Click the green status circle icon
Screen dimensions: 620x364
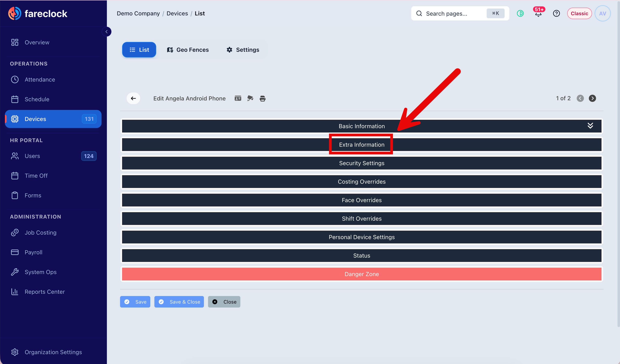(x=520, y=14)
